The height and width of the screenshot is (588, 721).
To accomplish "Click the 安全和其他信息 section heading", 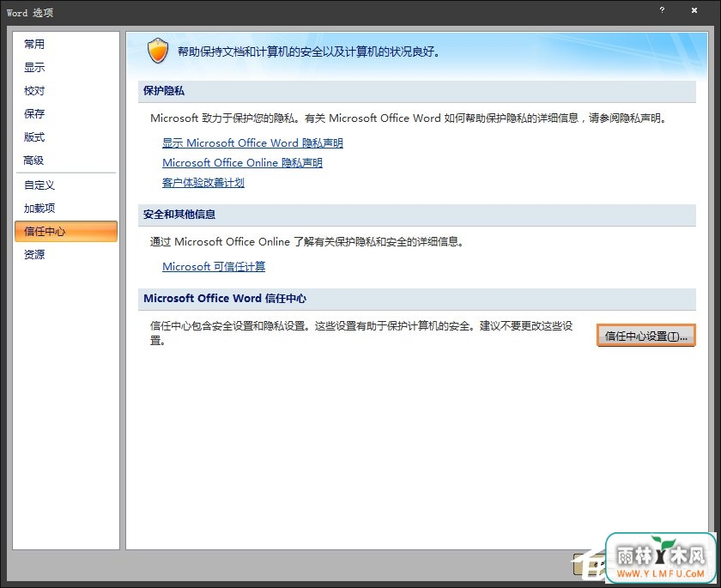I will 179,215.
